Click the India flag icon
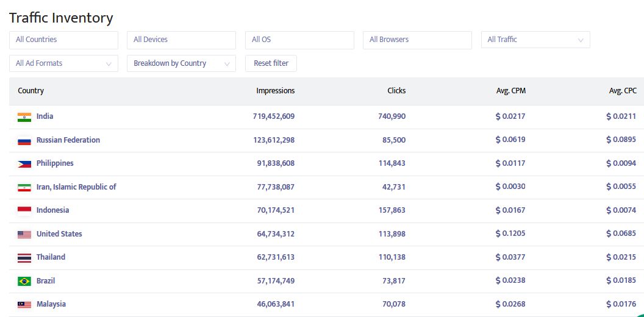 click(x=24, y=117)
